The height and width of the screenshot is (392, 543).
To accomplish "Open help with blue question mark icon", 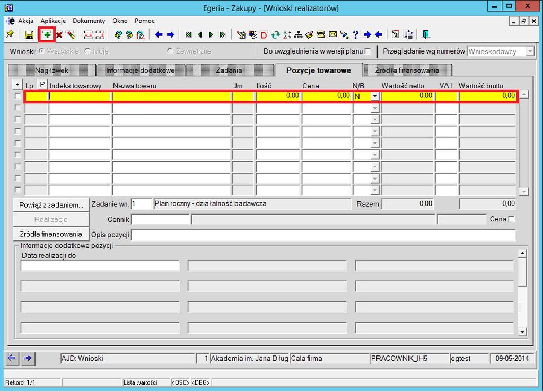I will pos(356,34).
